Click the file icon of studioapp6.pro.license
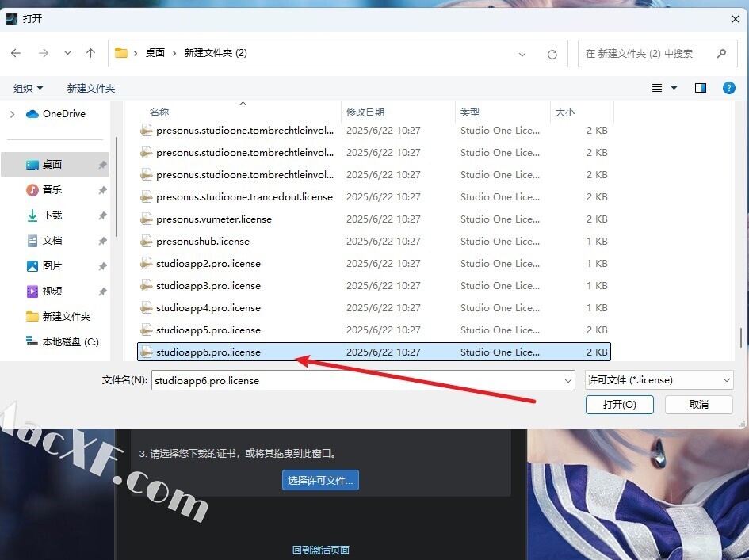Viewport: 749px width, 560px height. 146,352
